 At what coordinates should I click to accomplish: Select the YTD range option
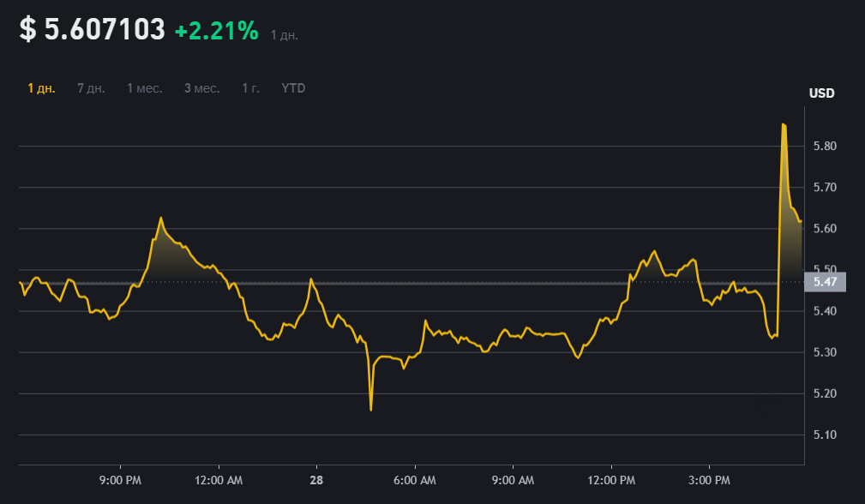[x=293, y=88]
